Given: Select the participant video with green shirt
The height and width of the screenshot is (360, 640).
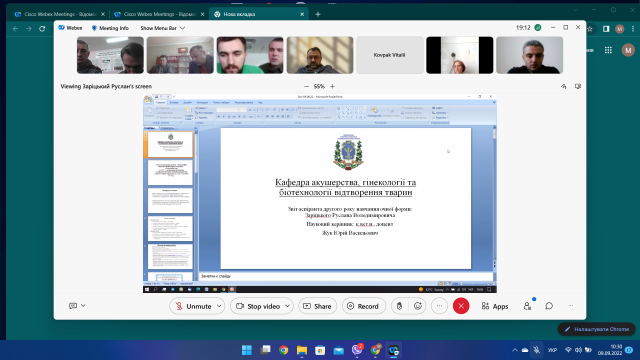Looking at the screenshot, I should point(250,55).
